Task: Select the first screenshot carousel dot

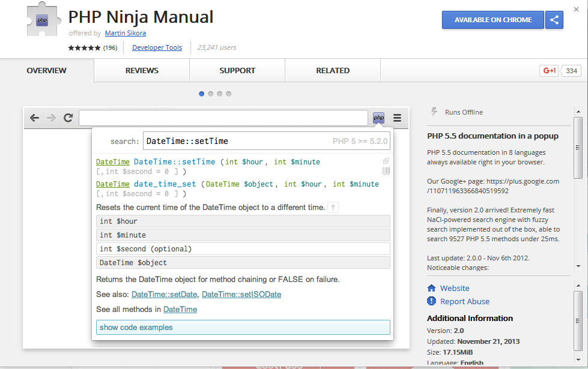Action: (x=202, y=94)
